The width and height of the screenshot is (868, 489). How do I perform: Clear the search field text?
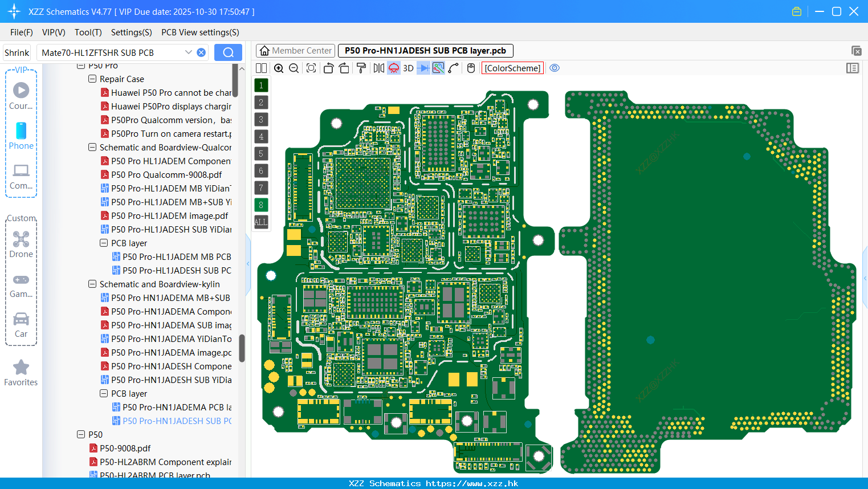(201, 52)
